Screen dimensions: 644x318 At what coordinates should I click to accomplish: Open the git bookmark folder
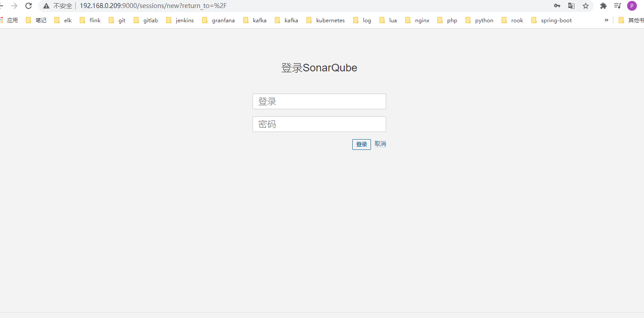117,20
